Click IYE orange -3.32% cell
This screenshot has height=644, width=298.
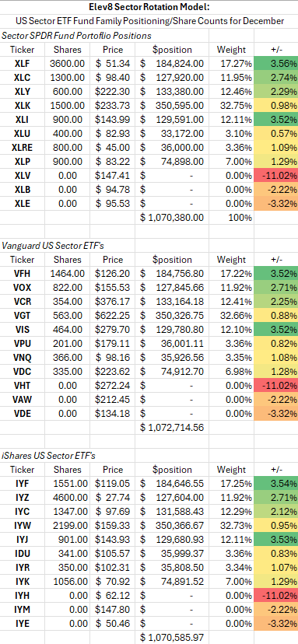275,623
